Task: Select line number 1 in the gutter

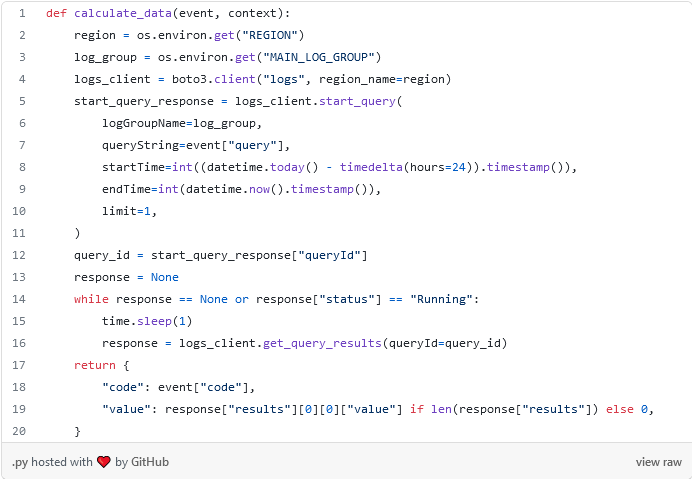Action: [x=21, y=13]
